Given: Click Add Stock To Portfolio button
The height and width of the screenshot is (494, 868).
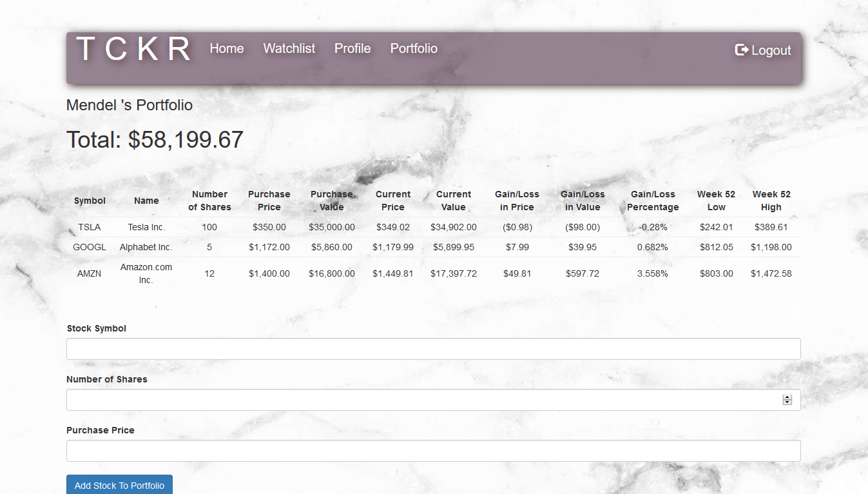Looking at the screenshot, I should (119, 486).
